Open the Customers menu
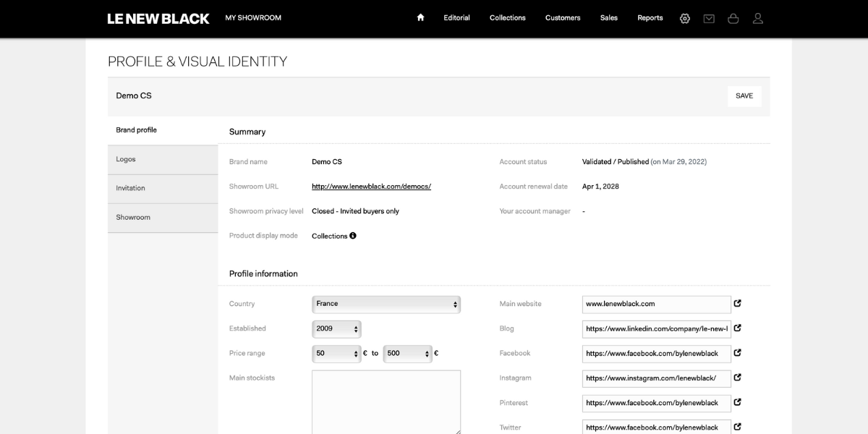Screen dimensions: 868x434 (x=563, y=18)
